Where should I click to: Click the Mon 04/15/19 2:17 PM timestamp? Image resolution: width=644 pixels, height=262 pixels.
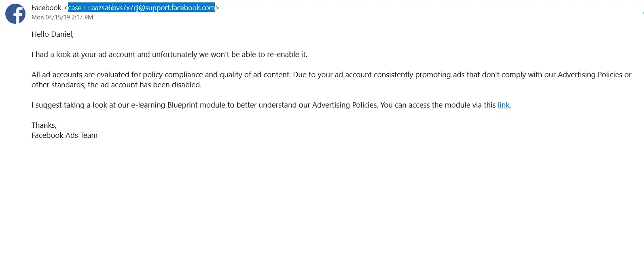point(62,17)
